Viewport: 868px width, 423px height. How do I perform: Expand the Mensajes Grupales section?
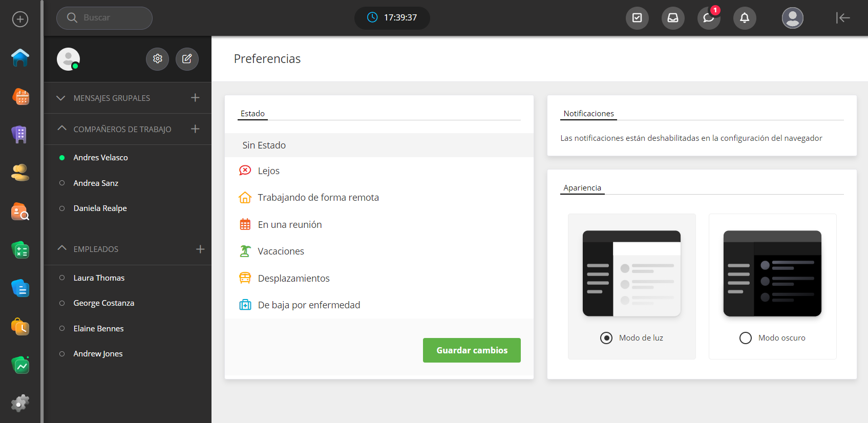(x=61, y=98)
